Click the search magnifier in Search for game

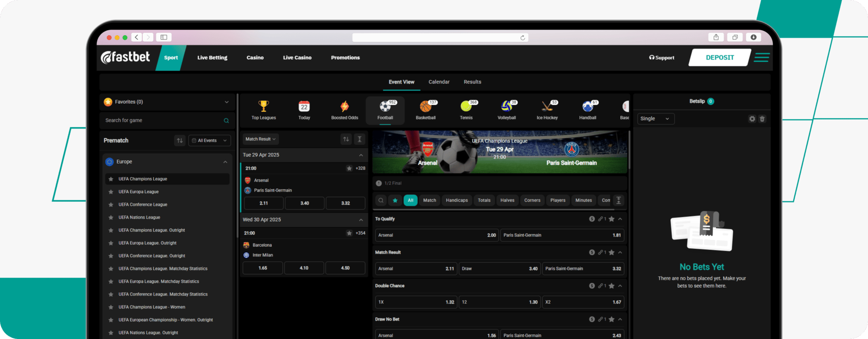226,121
